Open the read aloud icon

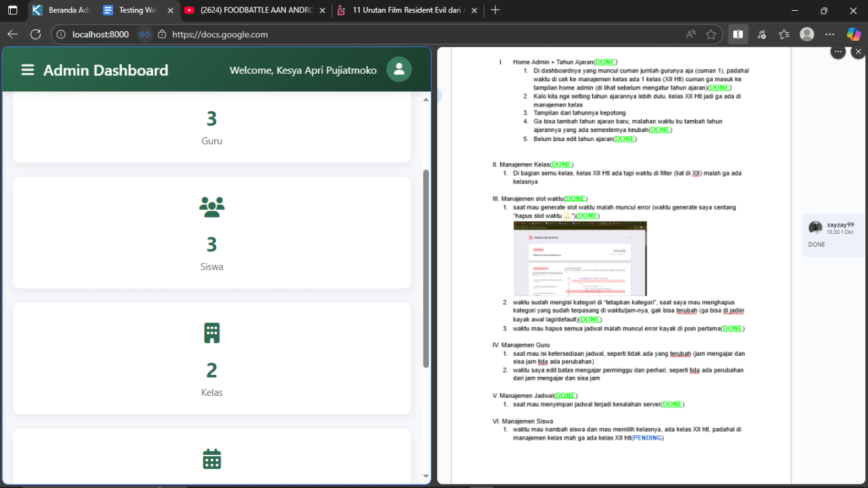tap(690, 34)
